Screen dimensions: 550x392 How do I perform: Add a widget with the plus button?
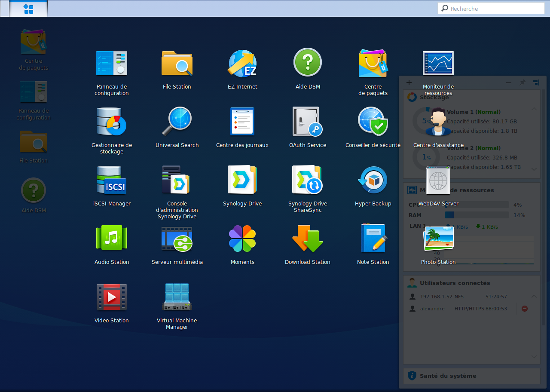point(409,83)
